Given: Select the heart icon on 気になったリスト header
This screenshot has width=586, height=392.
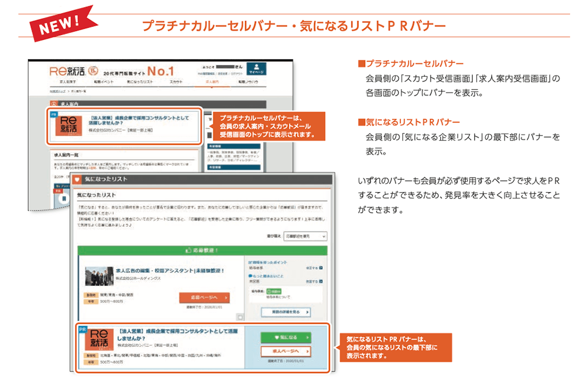Looking at the screenshot, I should coord(77,180).
